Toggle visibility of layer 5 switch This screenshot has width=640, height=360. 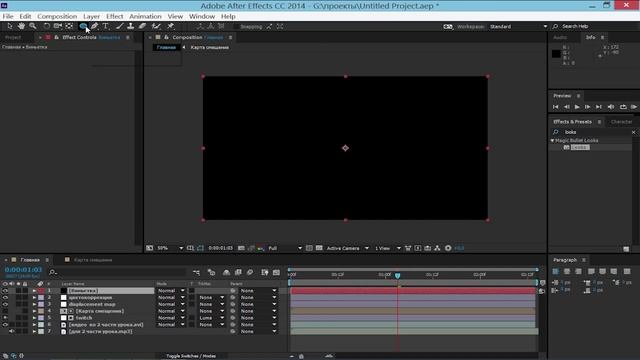[x=5, y=318]
